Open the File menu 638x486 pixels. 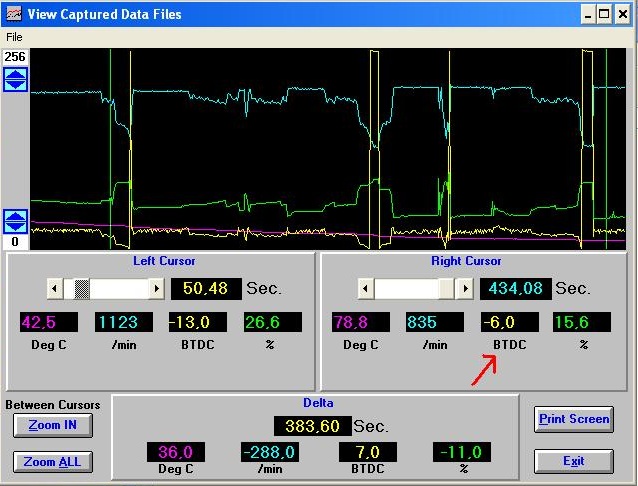click(x=14, y=37)
